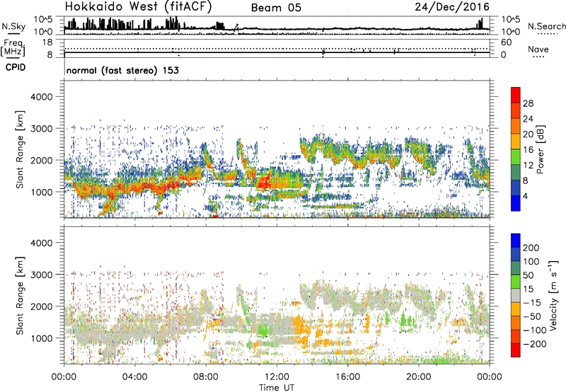Screen dimensions: 566x392
Task: Click the '08:00' time axis tick
Action: [206, 377]
